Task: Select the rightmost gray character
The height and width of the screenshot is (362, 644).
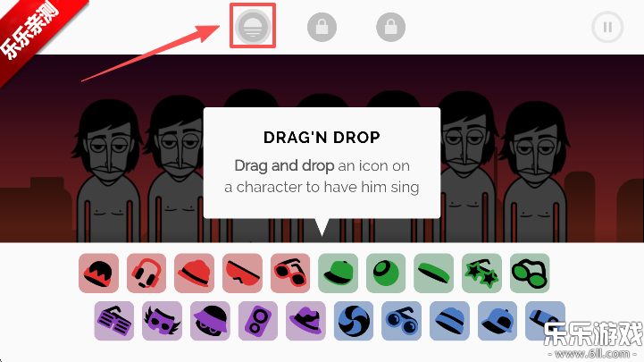Action: [535, 173]
